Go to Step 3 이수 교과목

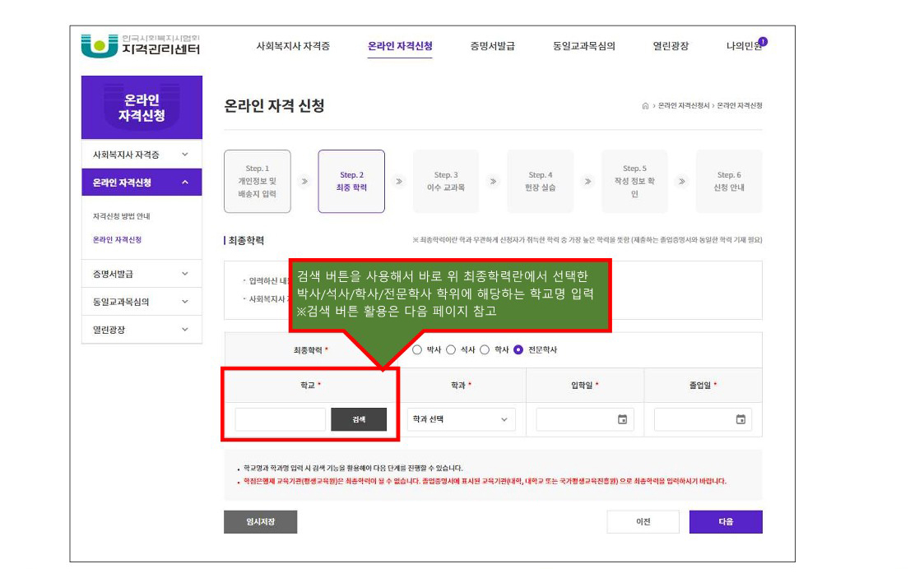click(446, 182)
